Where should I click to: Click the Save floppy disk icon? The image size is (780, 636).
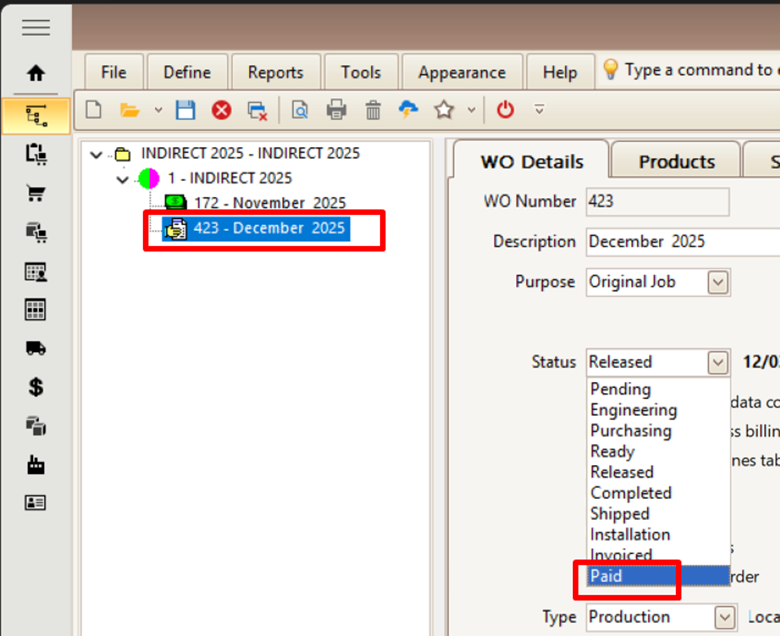pos(185,110)
